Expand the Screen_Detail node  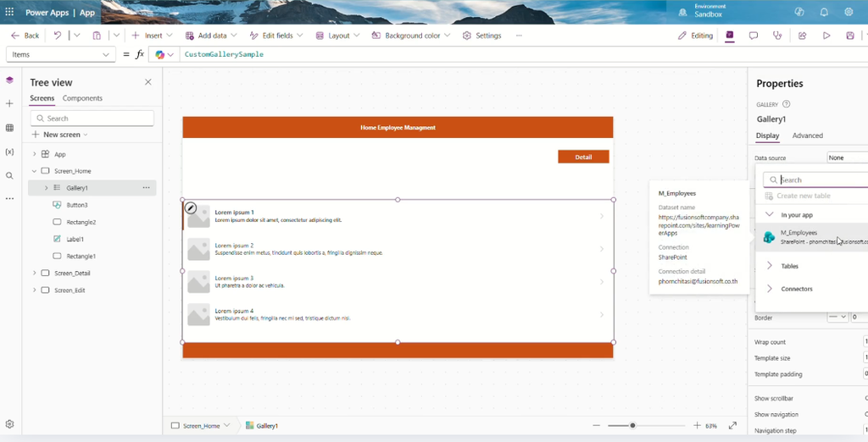[34, 273]
